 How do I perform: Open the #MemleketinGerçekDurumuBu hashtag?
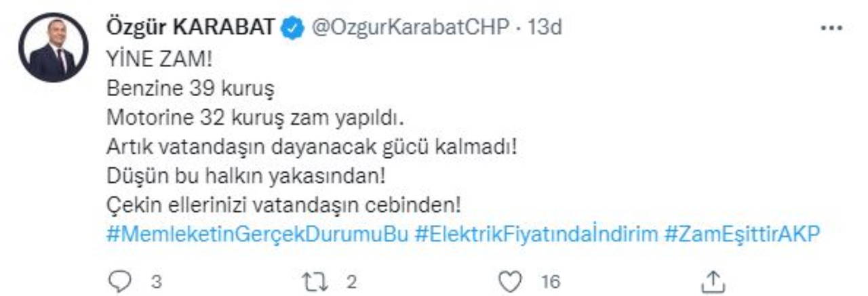(258, 234)
